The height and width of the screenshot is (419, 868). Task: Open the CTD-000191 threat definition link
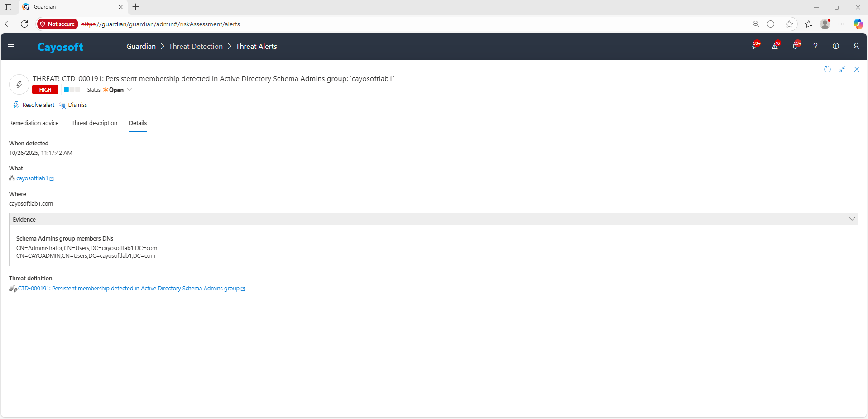pyautogui.click(x=129, y=289)
